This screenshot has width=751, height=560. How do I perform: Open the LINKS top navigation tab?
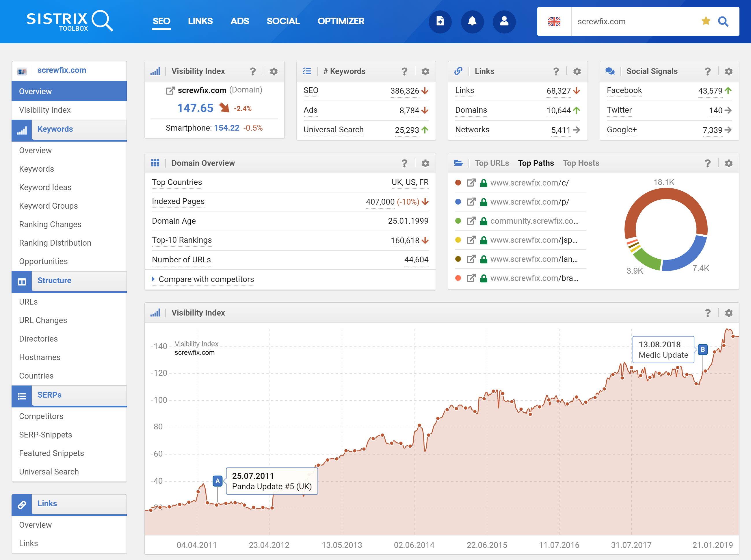(200, 21)
